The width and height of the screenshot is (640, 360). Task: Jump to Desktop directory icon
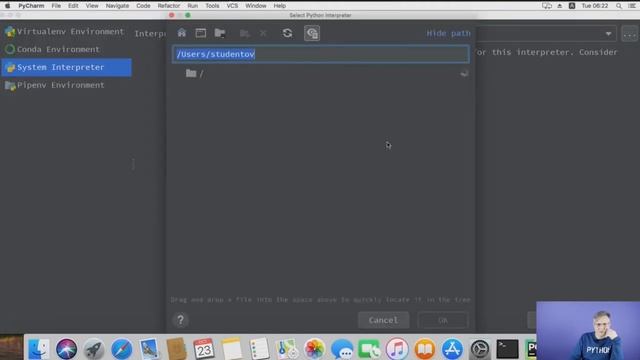pos(200,33)
